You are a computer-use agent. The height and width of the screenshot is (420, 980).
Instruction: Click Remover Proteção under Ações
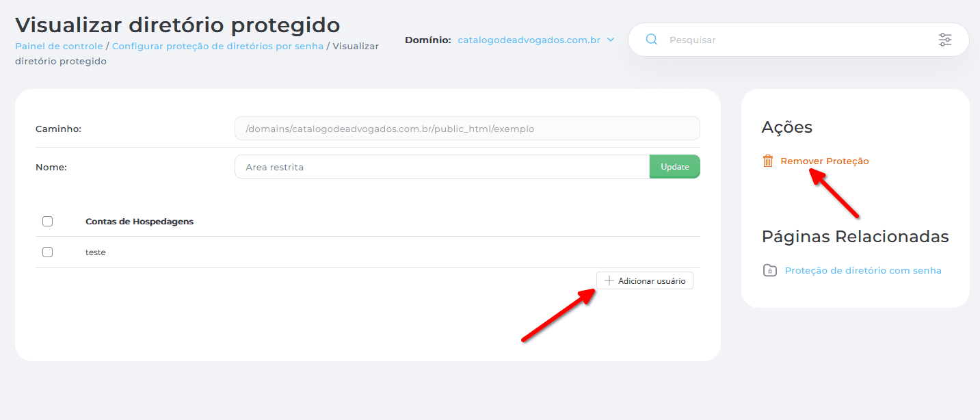click(825, 161)
